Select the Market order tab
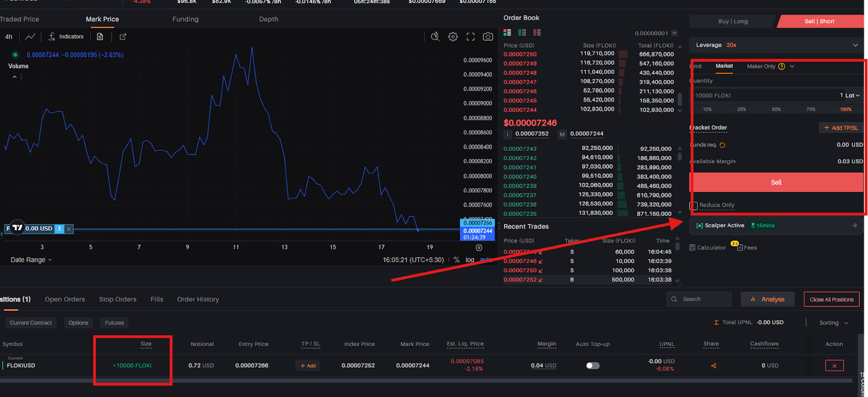Screen dimensions: 868x397 pyautogui.click(x=724, y=66)
